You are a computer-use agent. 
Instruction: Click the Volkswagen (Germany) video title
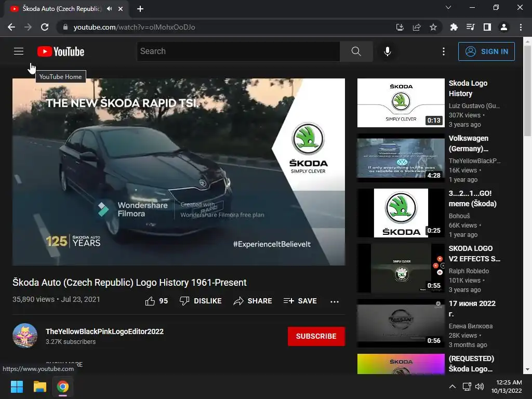[469, 143]
